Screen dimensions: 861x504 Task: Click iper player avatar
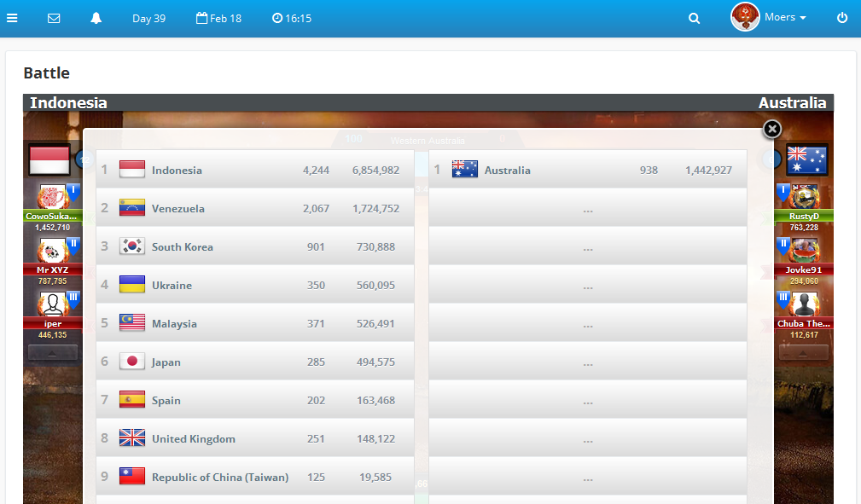click(53, 304)
